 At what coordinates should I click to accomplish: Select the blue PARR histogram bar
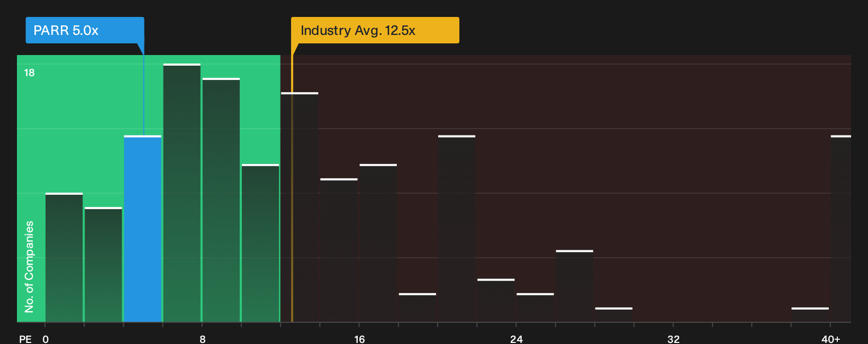142,229
